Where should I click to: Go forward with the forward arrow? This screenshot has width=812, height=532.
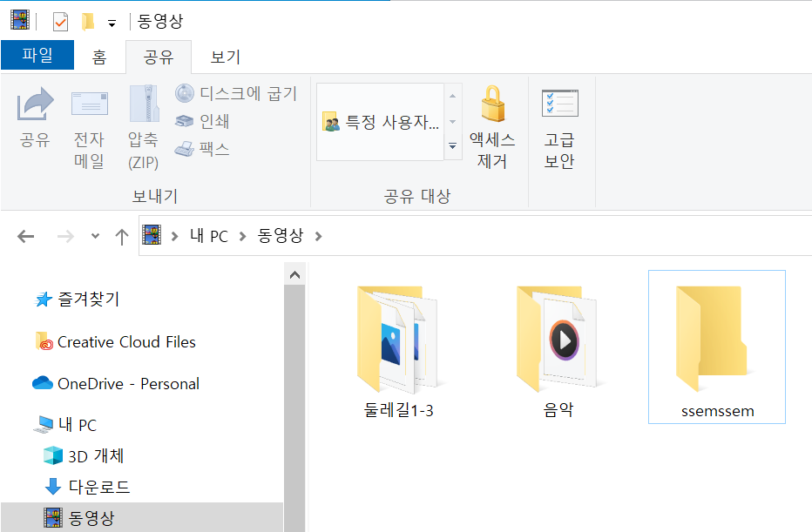[x=65, y=237]
